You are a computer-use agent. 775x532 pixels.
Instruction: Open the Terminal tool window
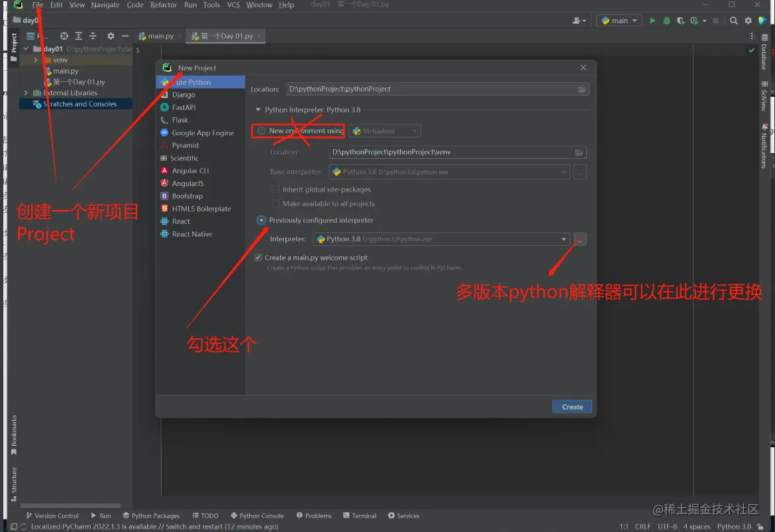click(359, 515)
